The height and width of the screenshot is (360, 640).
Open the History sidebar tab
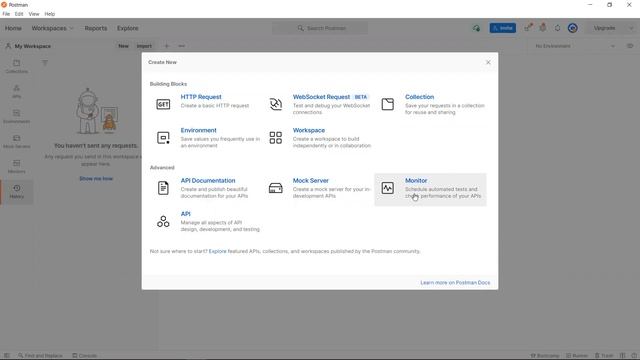click(x=17, y=191)
